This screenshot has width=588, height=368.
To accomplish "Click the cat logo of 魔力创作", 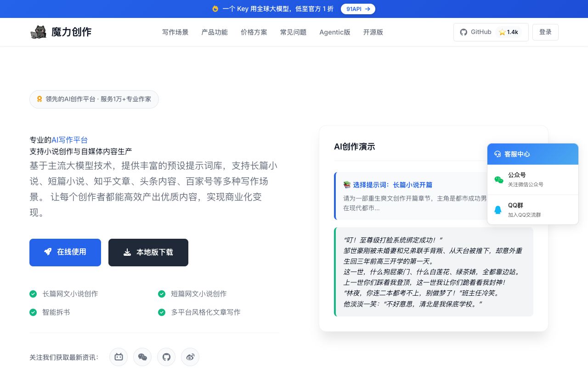I will [x=38, y=32].
